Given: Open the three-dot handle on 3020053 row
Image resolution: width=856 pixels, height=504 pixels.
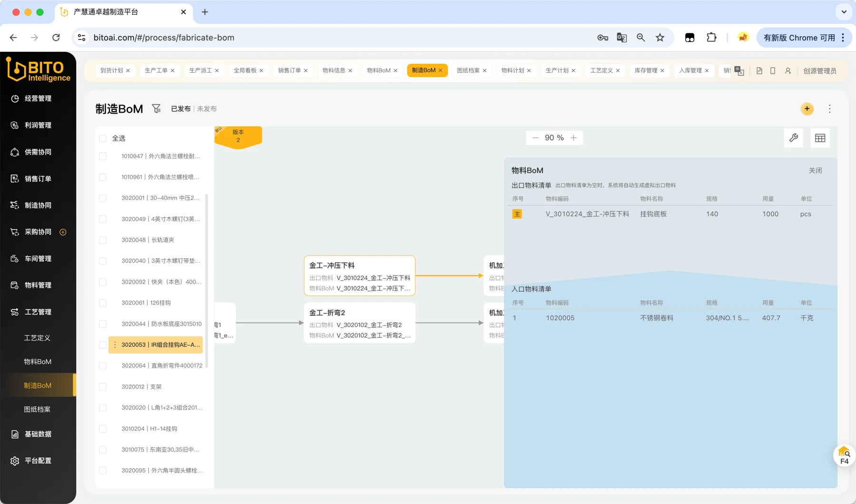Looking at the screenshot, I should point(115,345).
